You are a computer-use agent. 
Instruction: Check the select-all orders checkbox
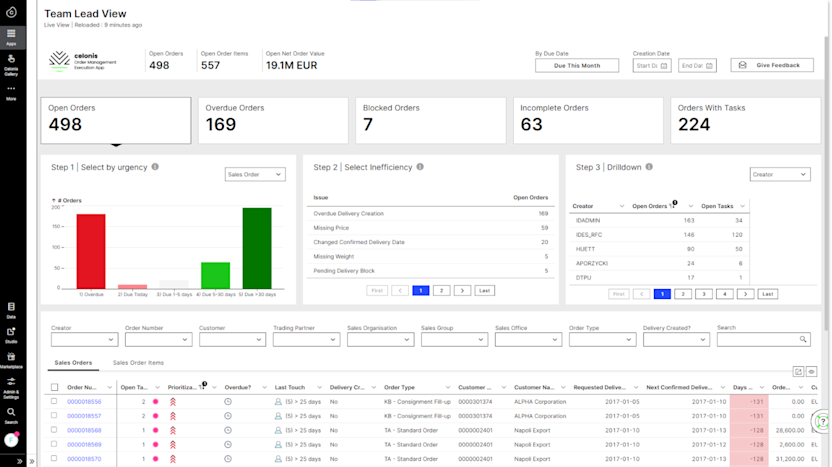(54, 387)
